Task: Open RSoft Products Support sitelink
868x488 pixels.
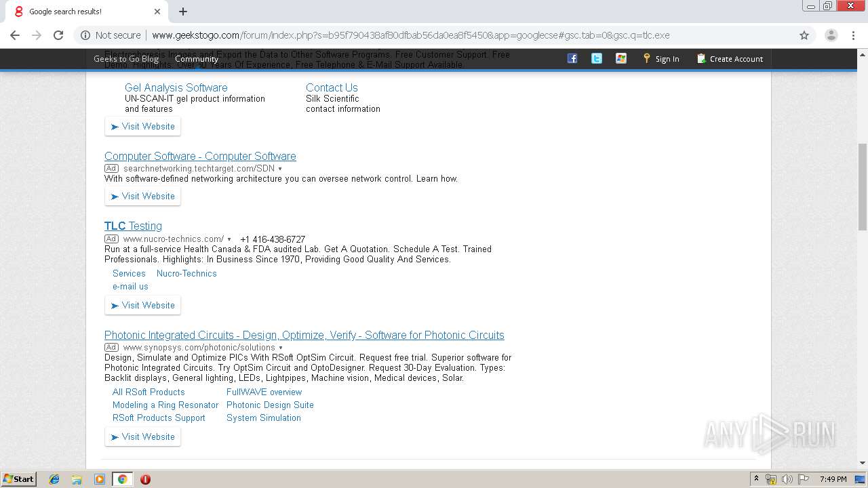Action: pos(159,418)
